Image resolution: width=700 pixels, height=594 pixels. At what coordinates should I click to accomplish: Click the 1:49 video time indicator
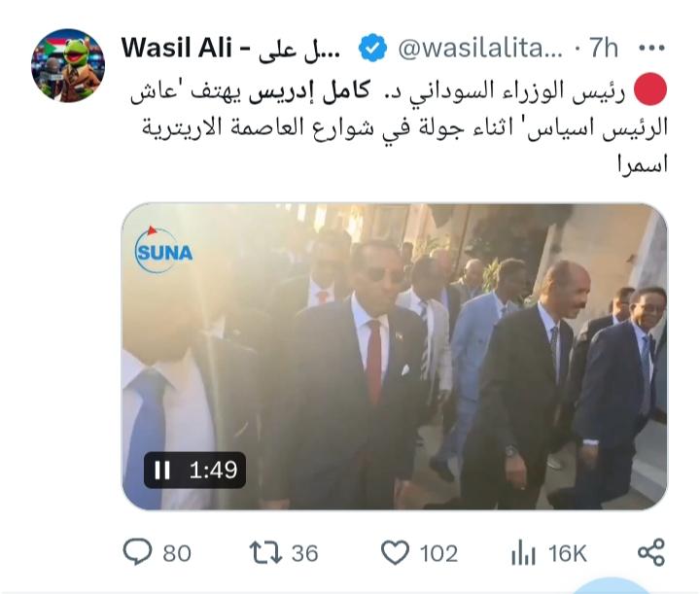213,470
